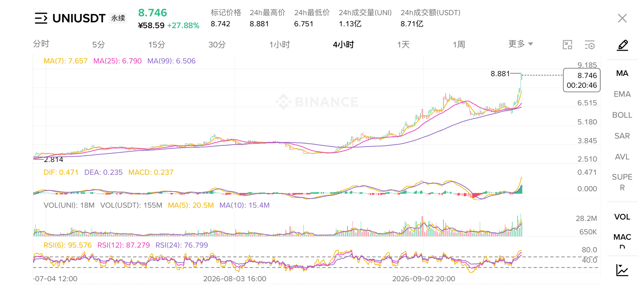Open the chart layout split icon

point(567,45)
